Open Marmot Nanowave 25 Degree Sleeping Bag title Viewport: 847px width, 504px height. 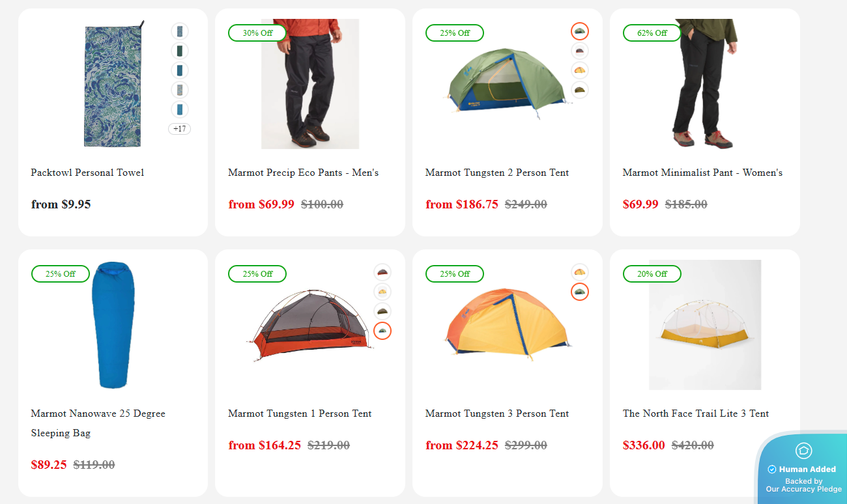tap(98, 423)
